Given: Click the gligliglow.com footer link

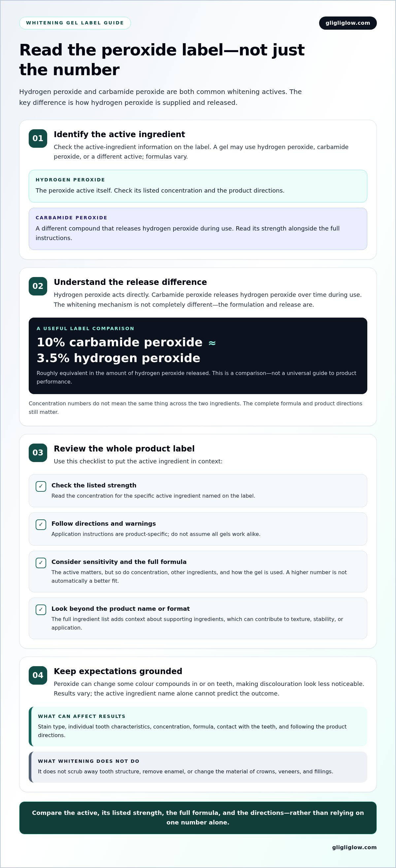Looking at the screenshot, I should pos(354,847).
